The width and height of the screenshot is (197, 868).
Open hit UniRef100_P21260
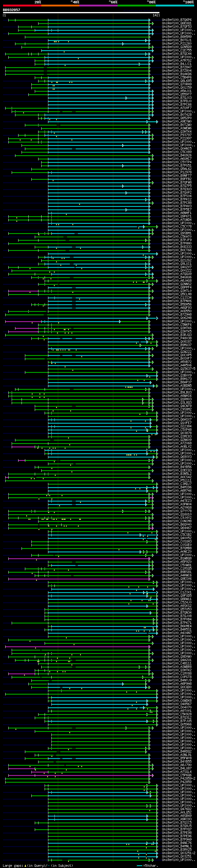point(177,43)
